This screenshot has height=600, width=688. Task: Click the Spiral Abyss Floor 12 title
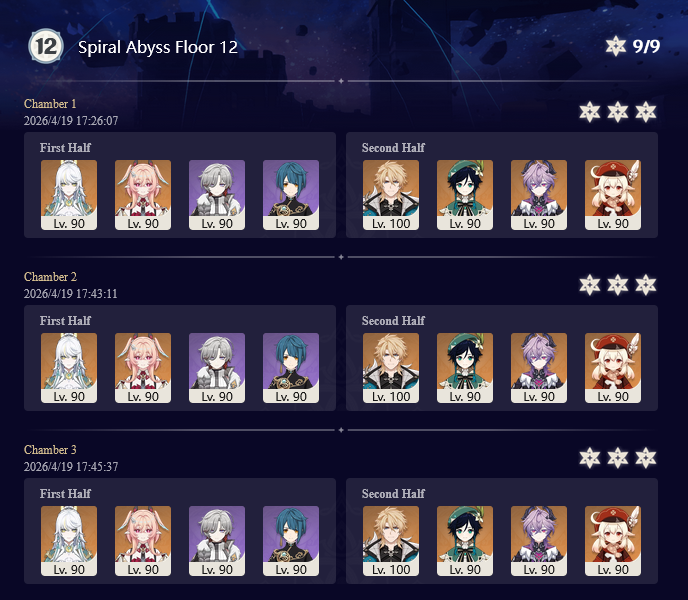(158, 47)
